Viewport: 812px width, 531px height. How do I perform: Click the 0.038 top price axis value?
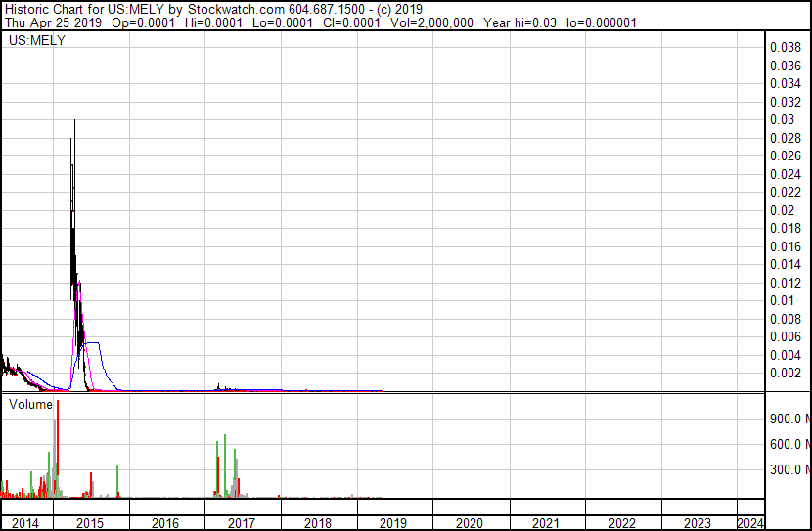point(786,47)
